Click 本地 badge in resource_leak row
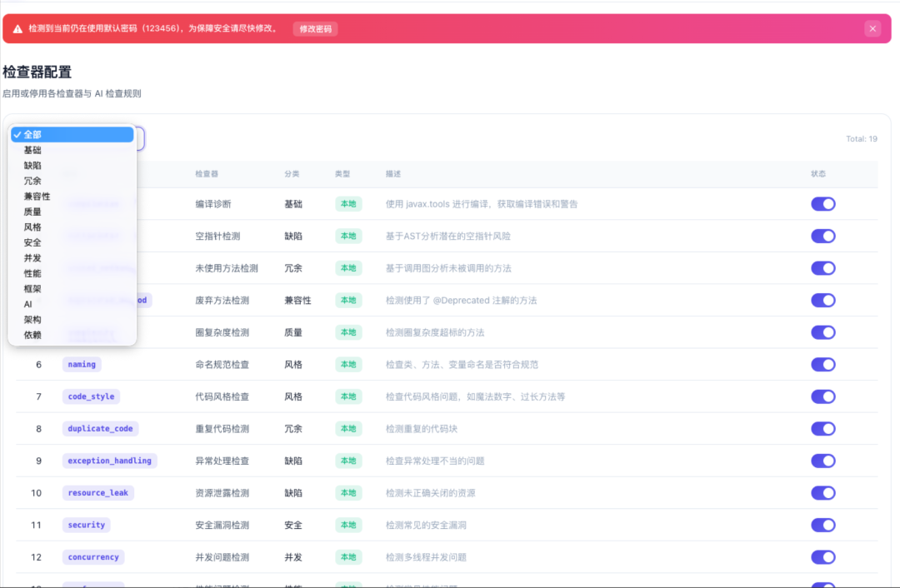Screen dimensions: 900x588 pyautogui.click(x=348, y=493)
